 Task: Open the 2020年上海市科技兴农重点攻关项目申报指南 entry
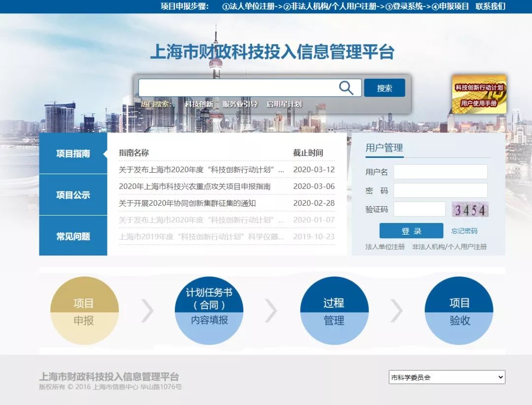[195, 187]
